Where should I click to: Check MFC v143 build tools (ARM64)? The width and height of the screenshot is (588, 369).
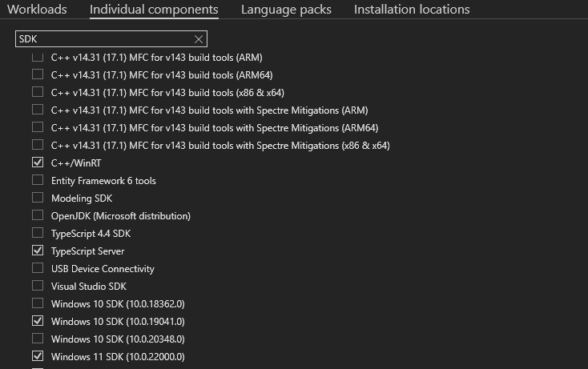tap(38, 74)
